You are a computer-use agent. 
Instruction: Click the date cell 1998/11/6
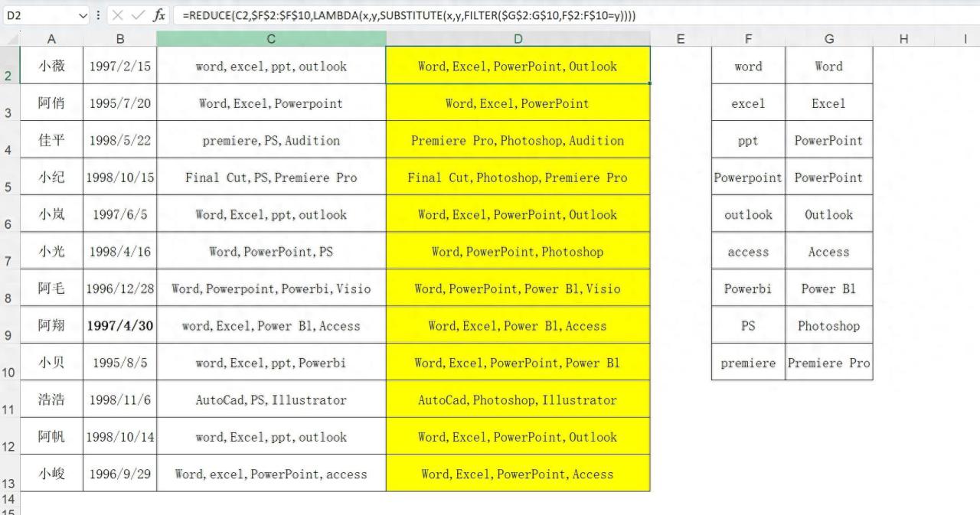(x=120, y=400)
